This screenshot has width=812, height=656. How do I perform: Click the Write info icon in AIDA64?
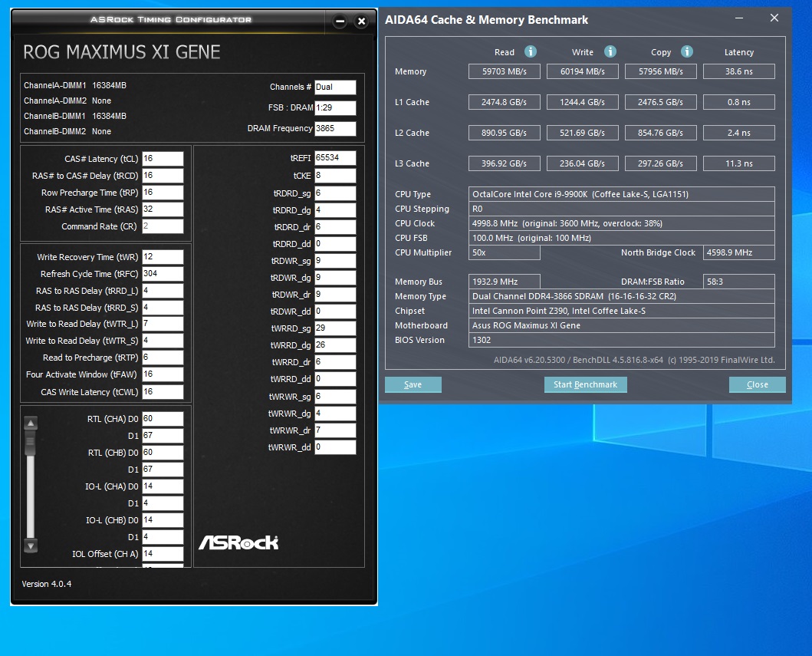coord(610,51)
